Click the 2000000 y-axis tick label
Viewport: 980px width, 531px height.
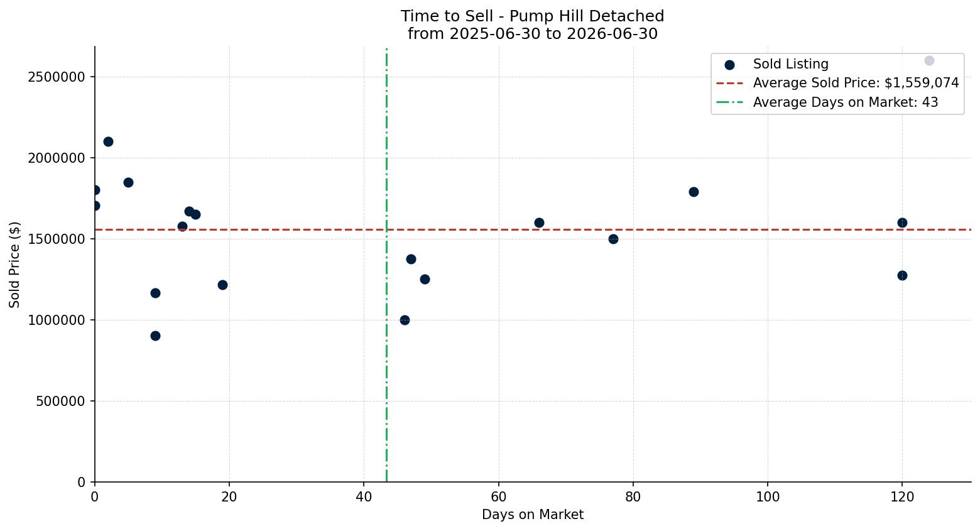coord(57,158)
